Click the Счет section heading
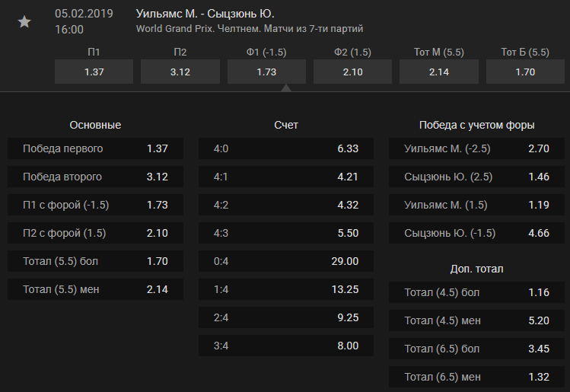 (x=286, y=125)
